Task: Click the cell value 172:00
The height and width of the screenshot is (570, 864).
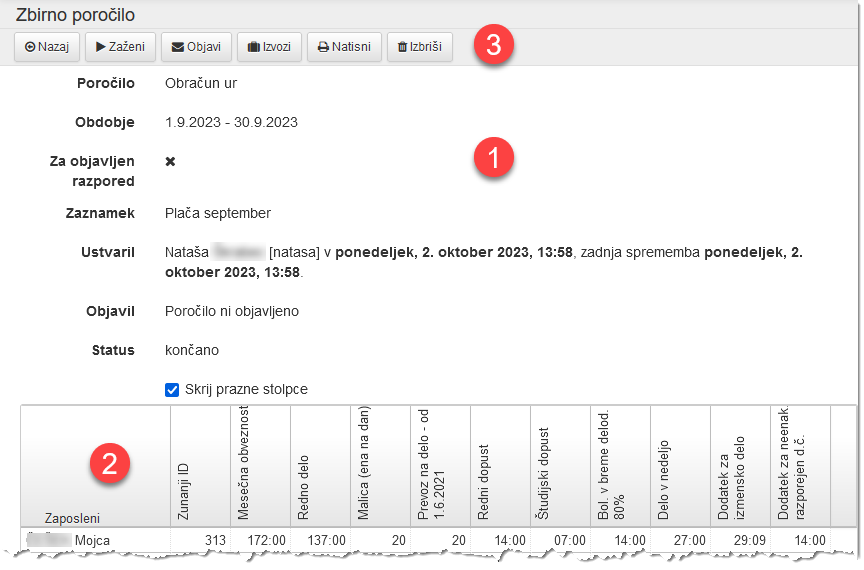Action: (x=267, y=541)
